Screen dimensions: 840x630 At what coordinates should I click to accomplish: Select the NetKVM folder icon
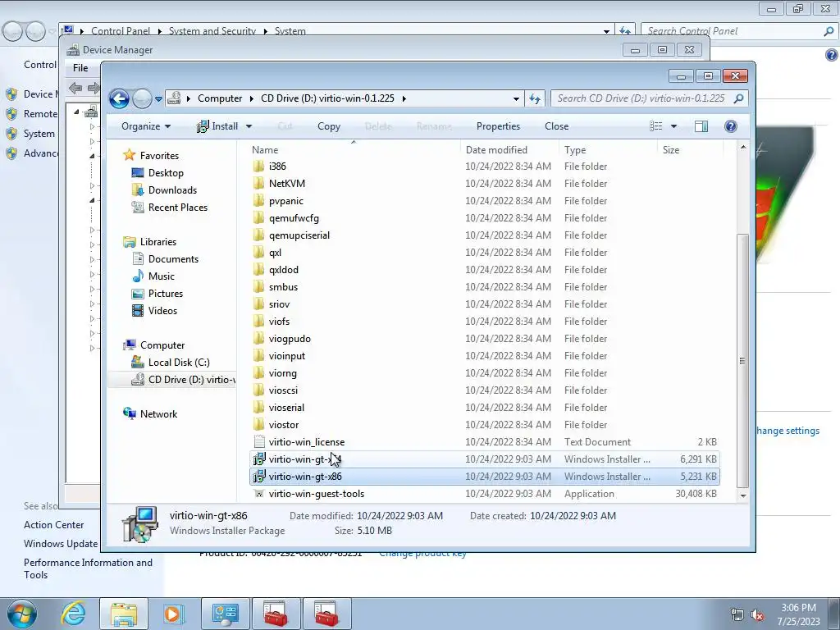click(x=258, y=183)
